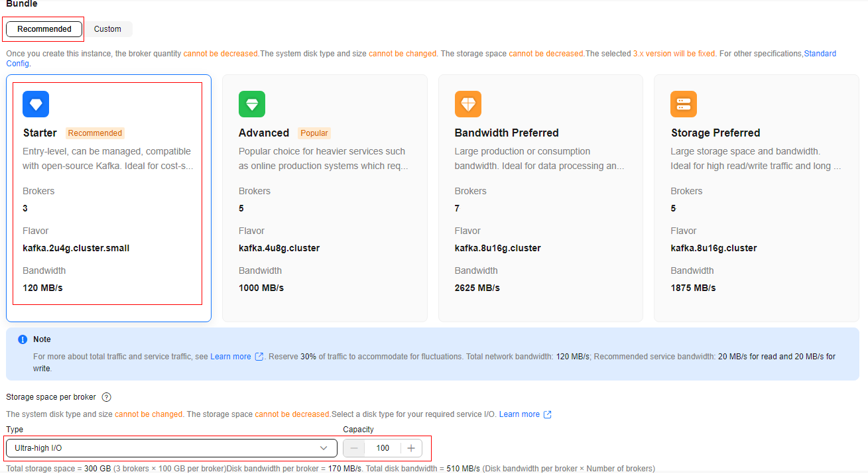
Task: Click external link icon after traffic Learn more
Action: tap(259, 357)
